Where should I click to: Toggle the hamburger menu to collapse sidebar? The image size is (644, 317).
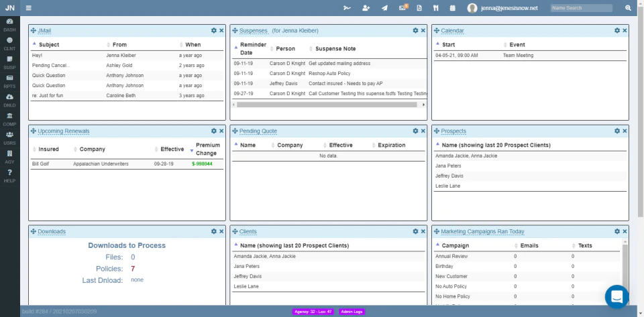(28, 8)
